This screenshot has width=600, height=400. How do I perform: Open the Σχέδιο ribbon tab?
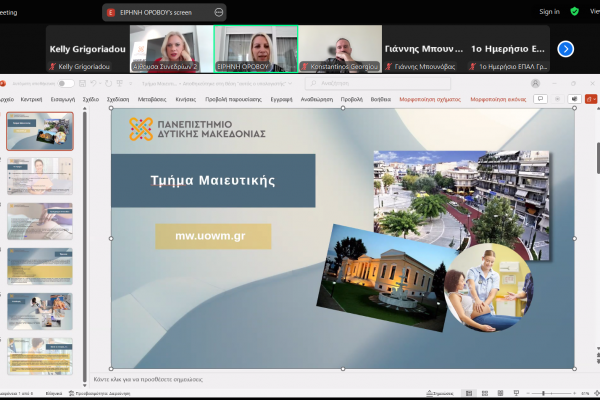91,99
